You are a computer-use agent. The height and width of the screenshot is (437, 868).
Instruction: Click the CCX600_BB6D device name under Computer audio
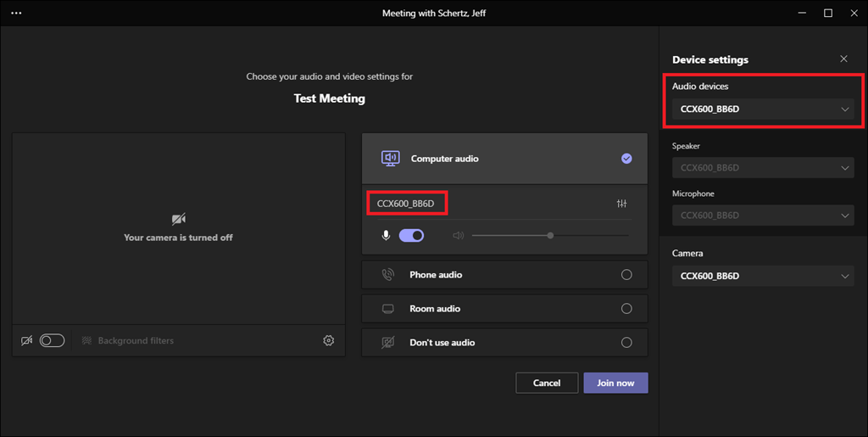406,204
